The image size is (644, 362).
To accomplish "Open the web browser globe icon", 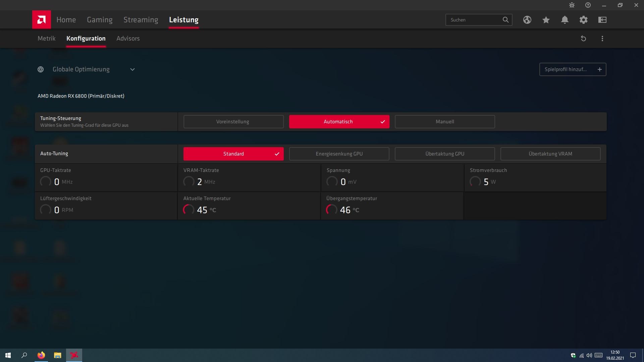I will [527, 20].
